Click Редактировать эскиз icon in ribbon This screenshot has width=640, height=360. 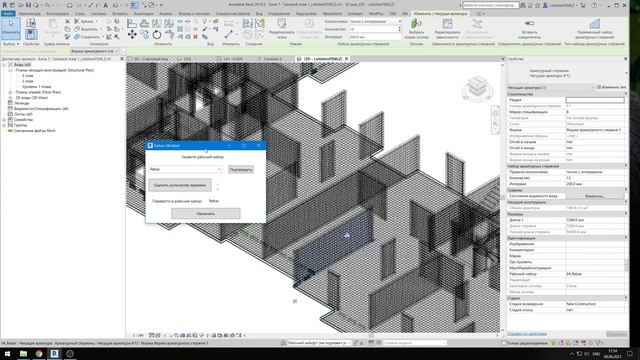[x=282, y=28]
